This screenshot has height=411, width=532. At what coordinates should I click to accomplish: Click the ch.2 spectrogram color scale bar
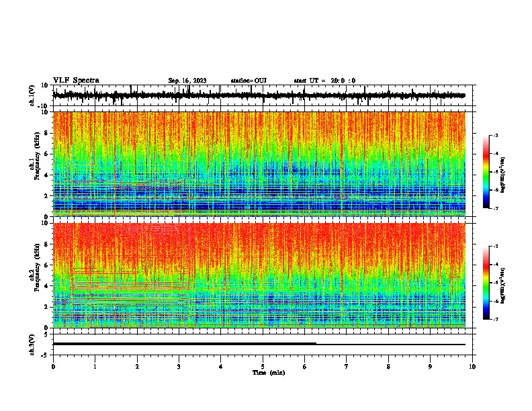click(x=486, y=283)
